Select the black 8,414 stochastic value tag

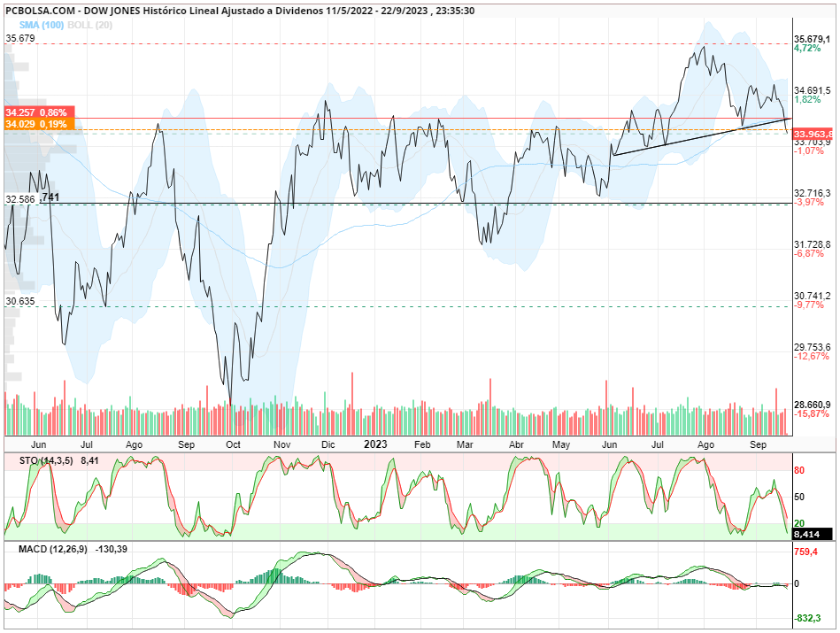(813, 534)
